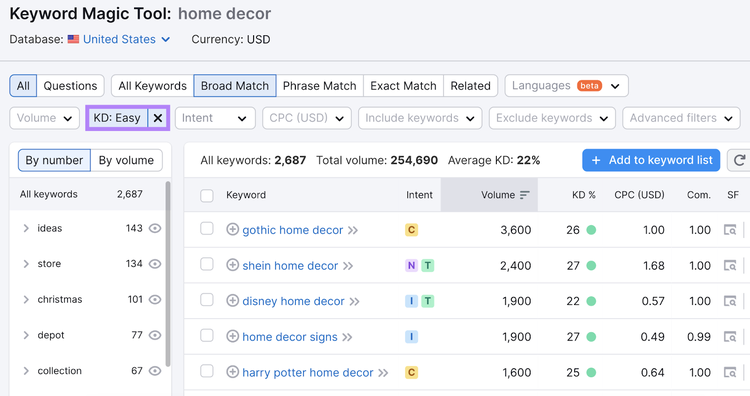Check the disney home decor row
This screenshot has height=396, width=750.
coord(207,300)
